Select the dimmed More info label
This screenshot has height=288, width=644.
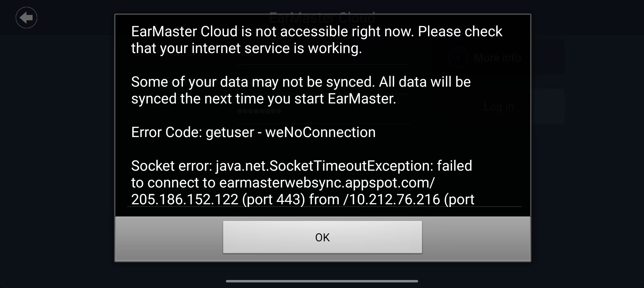pyautogui.click(x=497, y=58)
